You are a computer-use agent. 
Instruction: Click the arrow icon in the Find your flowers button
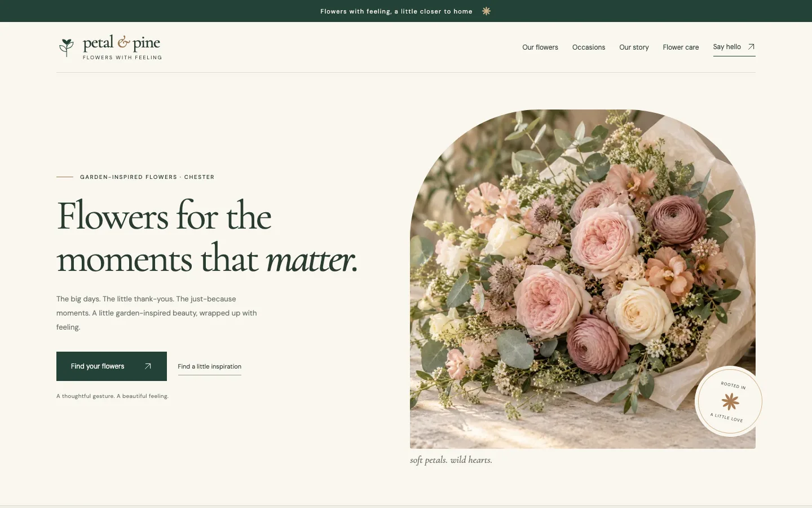pyautogui.click(x=148, y=366)
